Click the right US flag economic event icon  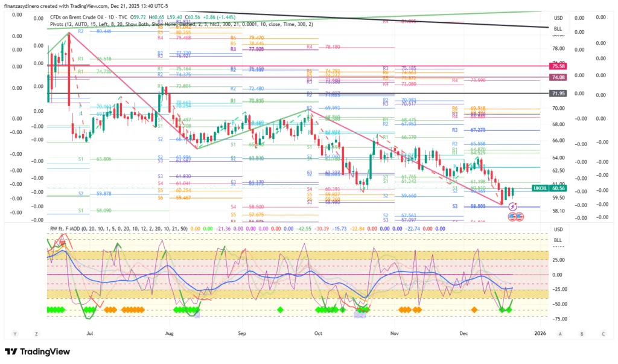(518, 216)
